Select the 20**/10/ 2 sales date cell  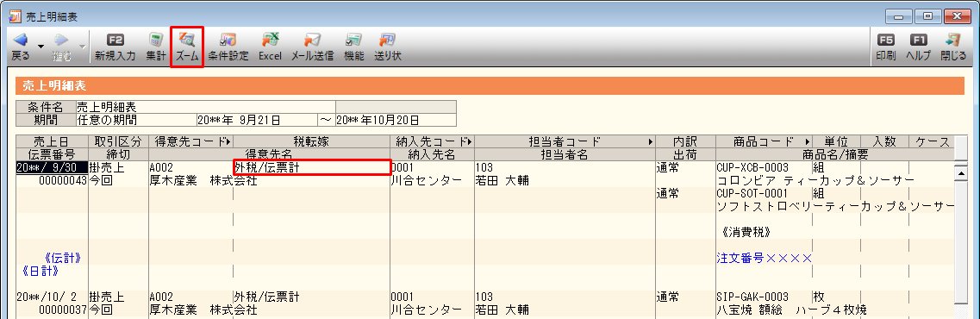tap(52, 297)
